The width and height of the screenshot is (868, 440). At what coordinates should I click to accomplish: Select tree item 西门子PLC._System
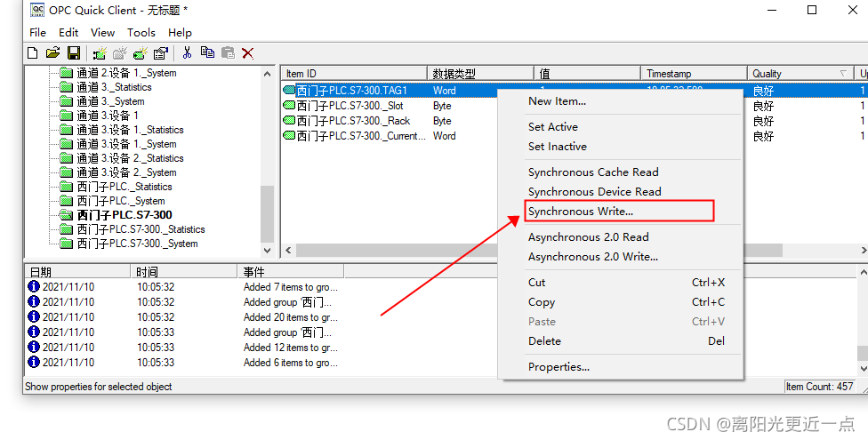point(121,201)
